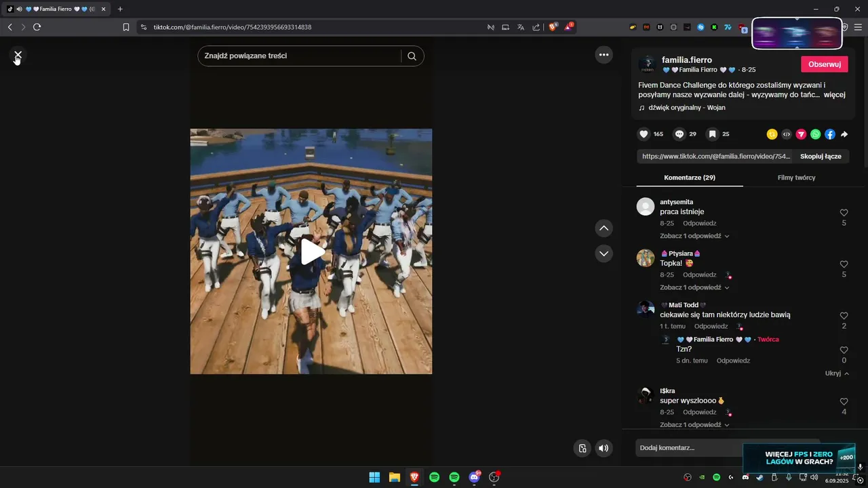This screenshot has width=868, height=488.
Task: Click the translate page icon
Action: coord(521,27)
